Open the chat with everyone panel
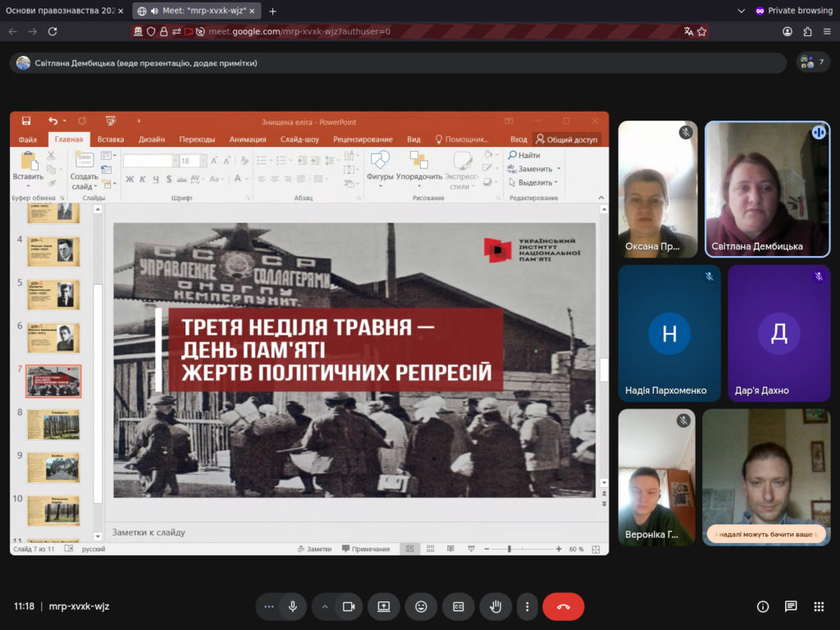Viewport: 840px width, 630px height. tap(791, 606)
